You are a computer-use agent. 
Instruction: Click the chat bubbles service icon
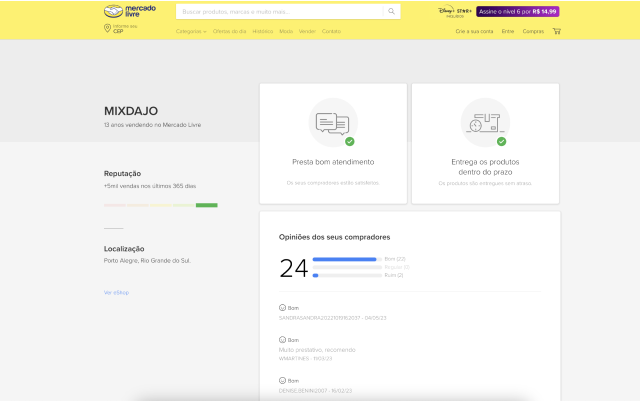click(x=333, y=123)
